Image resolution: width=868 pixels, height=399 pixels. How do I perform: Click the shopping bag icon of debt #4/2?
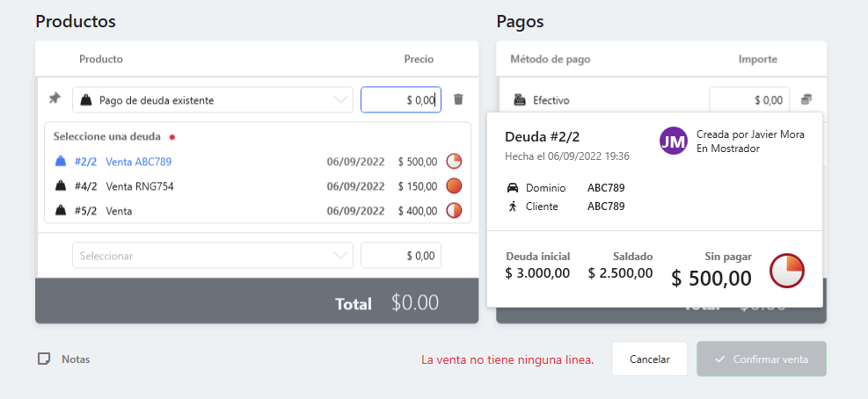click(61, 186)
